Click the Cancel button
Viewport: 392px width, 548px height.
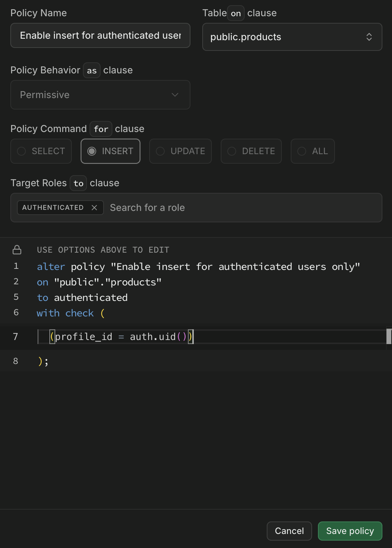(x=289, y=531)
